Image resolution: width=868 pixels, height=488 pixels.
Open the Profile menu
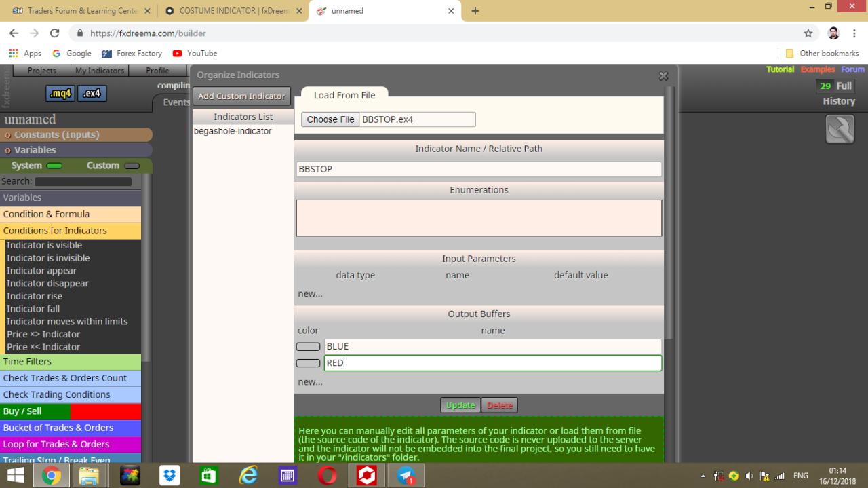(157, 71)
